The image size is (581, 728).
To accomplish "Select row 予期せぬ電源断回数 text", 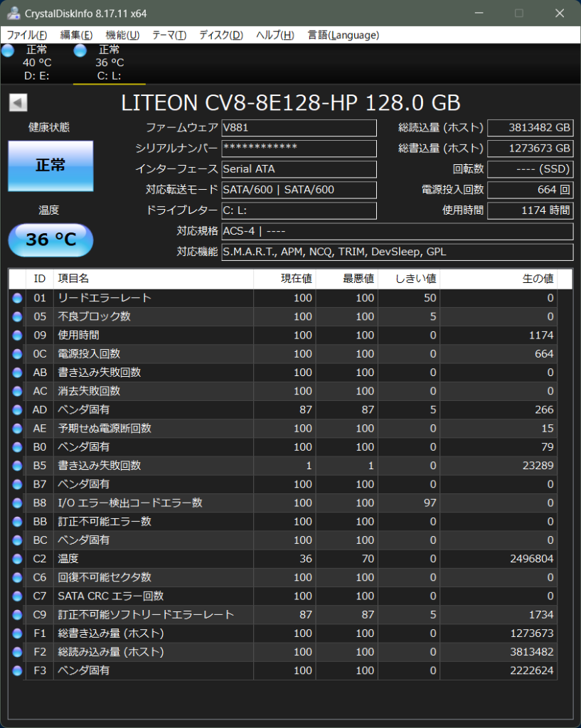I will point(105,428).
